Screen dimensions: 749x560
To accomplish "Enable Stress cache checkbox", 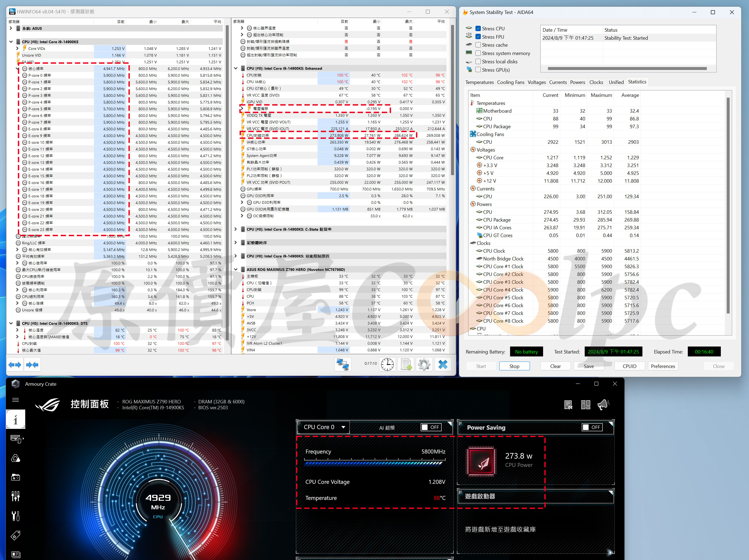I will point(478,45).
